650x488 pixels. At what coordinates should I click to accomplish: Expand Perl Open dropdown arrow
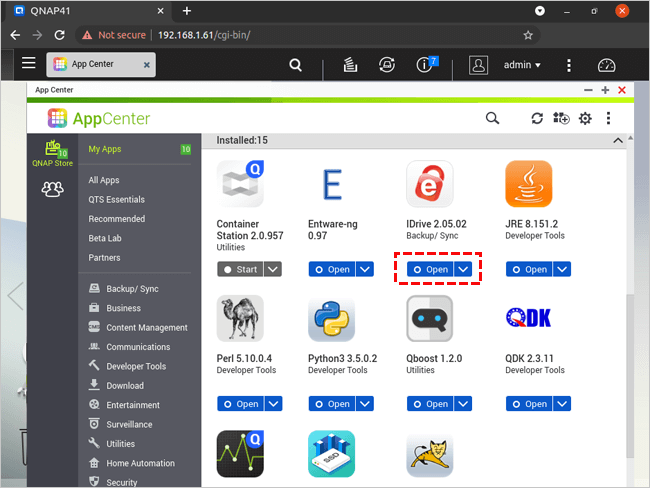point(274,403)
